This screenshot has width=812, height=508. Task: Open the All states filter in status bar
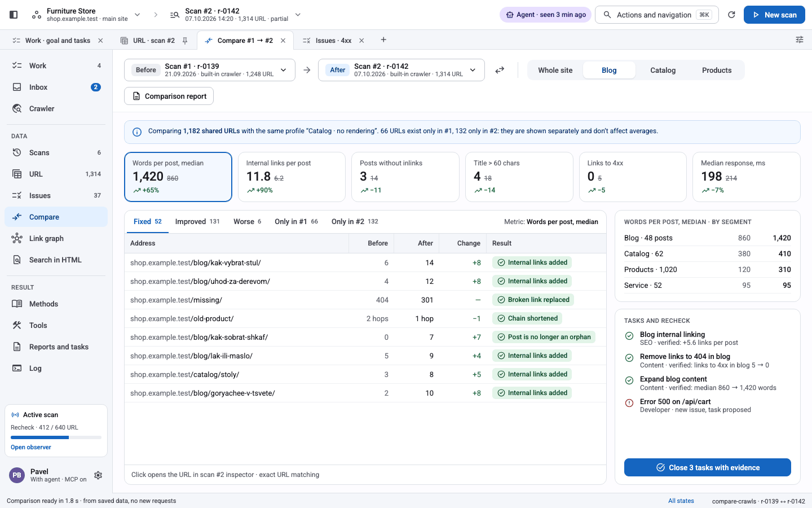pyautogui.click(x=681, y=501)
